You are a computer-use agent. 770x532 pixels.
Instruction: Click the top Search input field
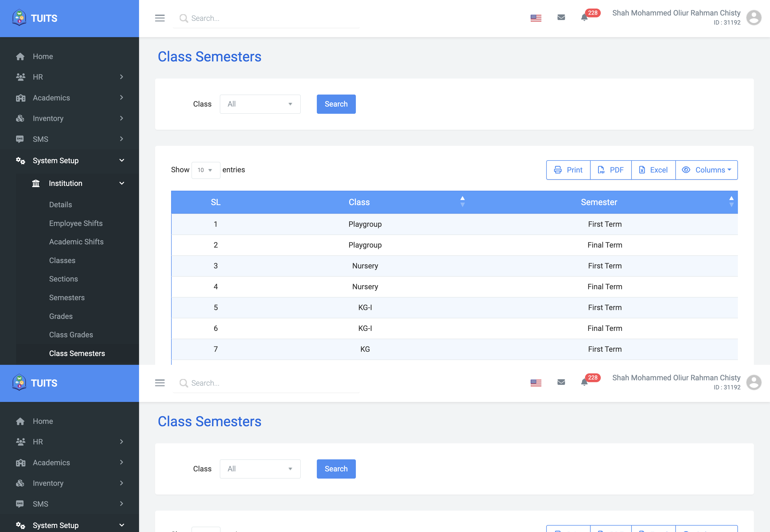(x=267, y=18)
